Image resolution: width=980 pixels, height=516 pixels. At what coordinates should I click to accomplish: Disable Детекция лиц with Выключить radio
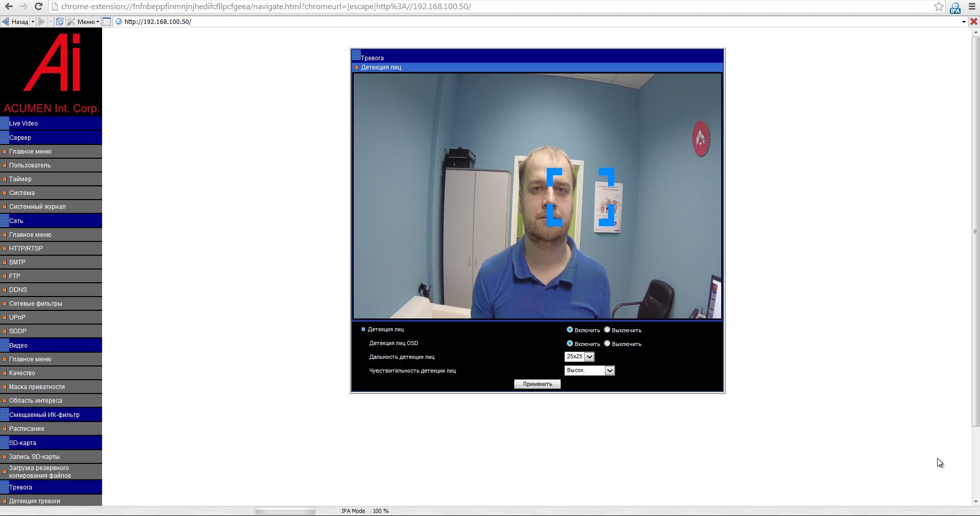pos(607,330)
